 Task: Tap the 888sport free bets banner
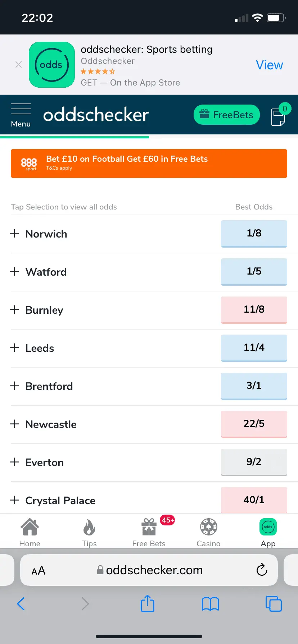click(x=149, y=164)
